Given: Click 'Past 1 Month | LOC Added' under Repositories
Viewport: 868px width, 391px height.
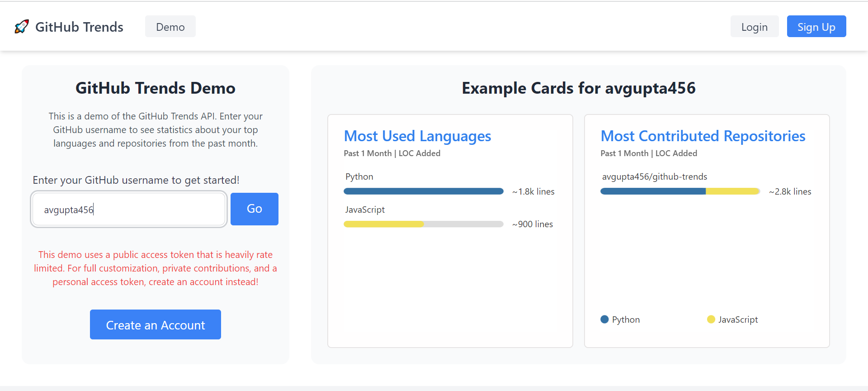Looking at the screenshot, I should [x=649, y=153].
